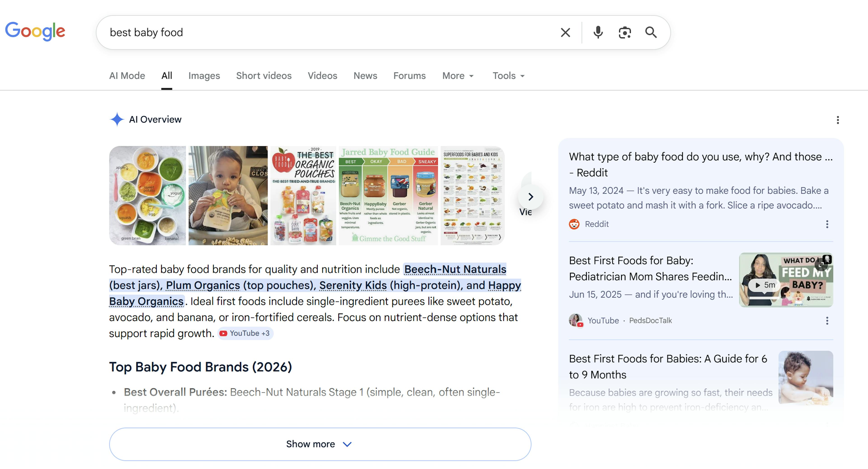Open Google Lens image search
The width and height of the screenshot is (868, 469).
click(624, 32)
